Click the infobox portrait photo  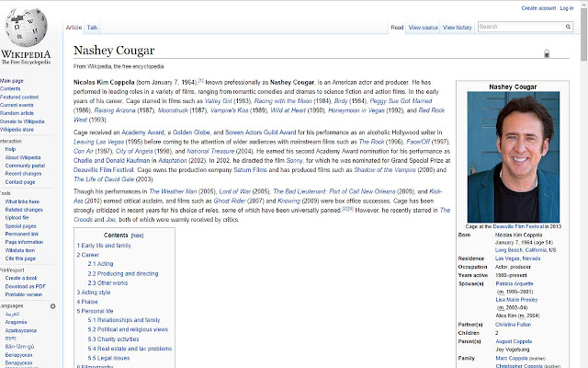(513, 157)
